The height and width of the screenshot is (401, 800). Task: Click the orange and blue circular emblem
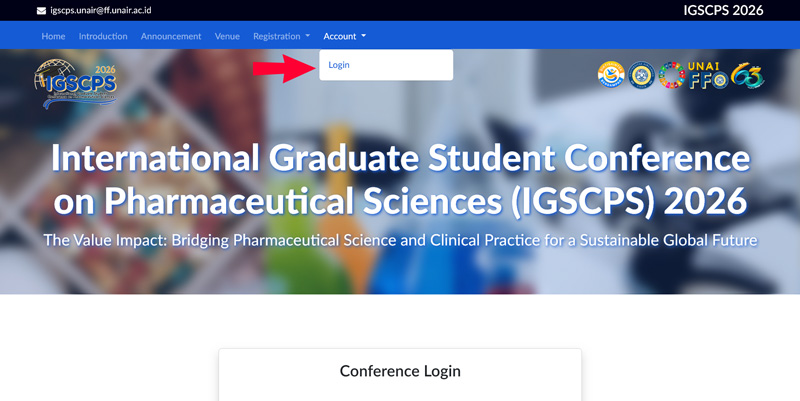611,75
